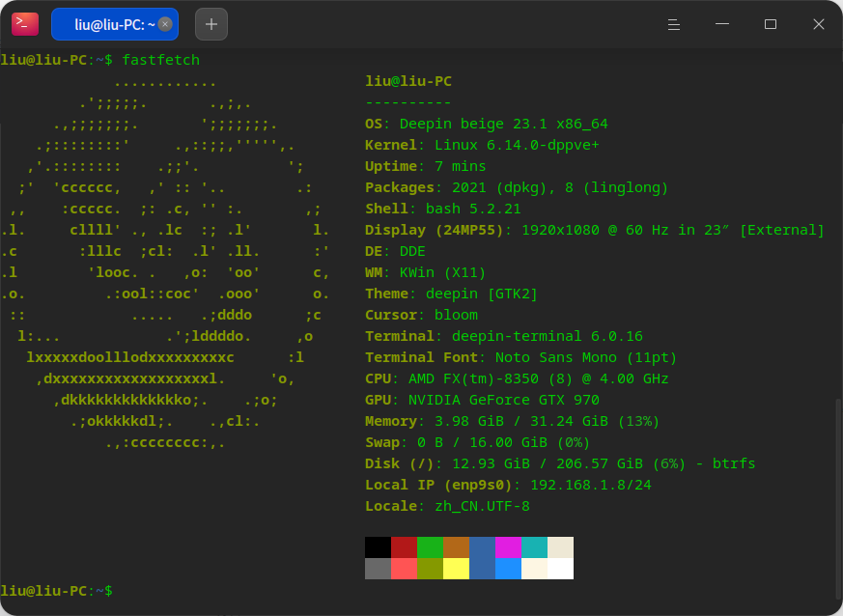The width and height of the screenshot is (843, 616).
Task: Click the 'Cursor: bloom' line
Action: coord(421,315)
